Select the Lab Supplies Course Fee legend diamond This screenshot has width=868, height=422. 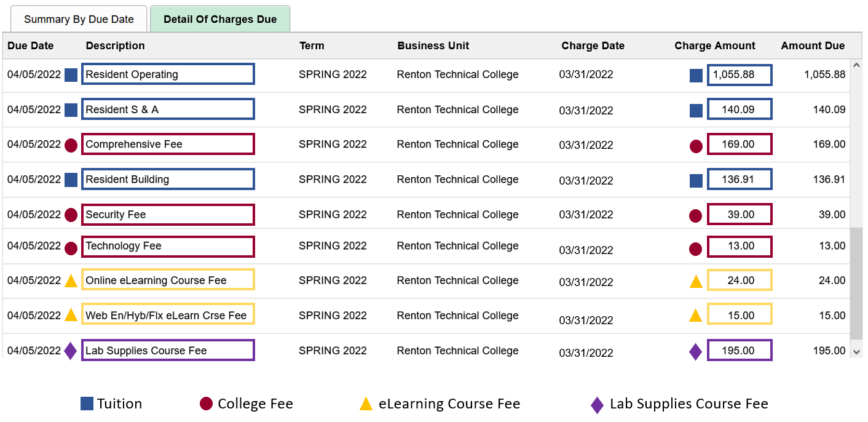595,404
